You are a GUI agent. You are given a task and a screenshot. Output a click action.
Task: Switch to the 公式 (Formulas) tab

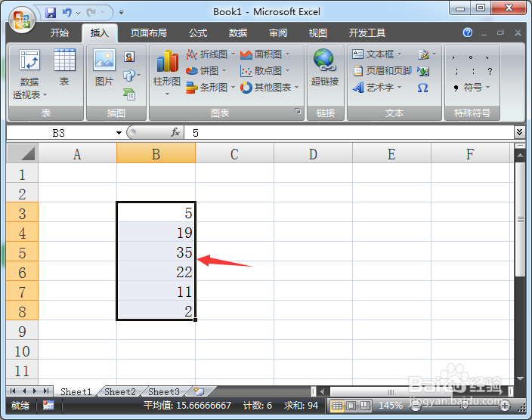pos(198,33)
